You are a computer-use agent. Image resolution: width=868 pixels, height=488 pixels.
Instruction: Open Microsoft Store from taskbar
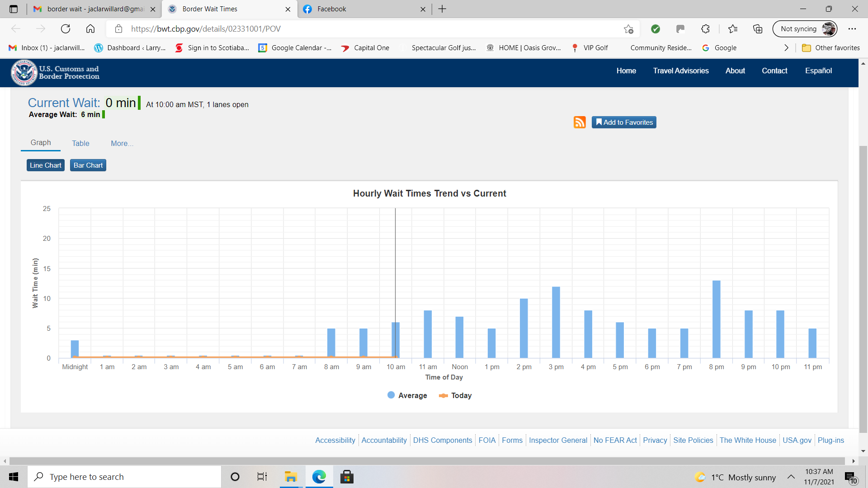347,477
